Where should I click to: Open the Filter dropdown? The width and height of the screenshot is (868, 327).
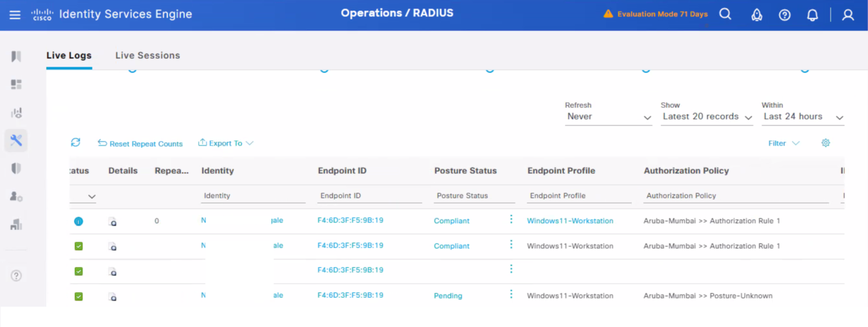point(784,143)
